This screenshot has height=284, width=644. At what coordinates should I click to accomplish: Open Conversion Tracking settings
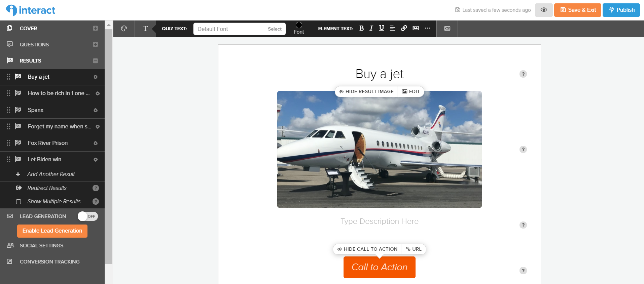point(49,261)
